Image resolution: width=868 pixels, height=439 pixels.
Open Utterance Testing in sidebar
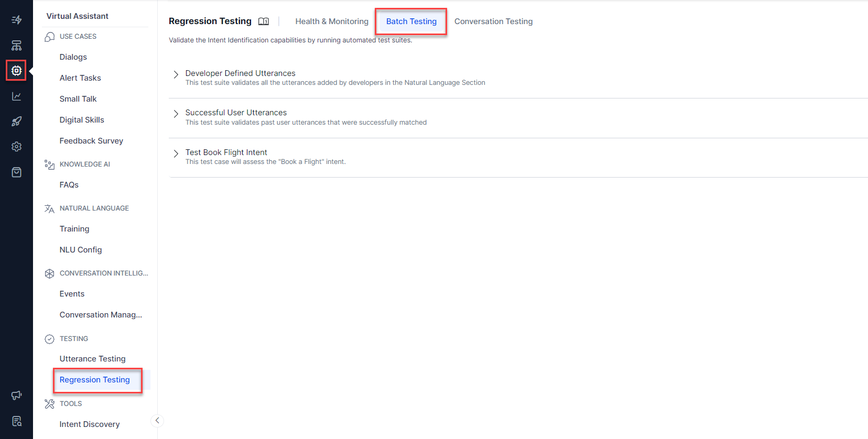click(92, 359)
